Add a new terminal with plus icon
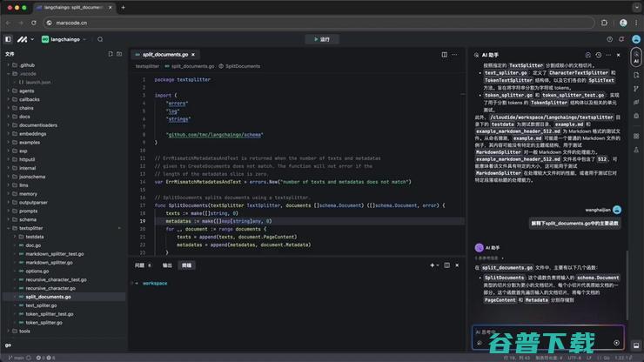This screenshot has height=362, width=644. pos(432,265)
